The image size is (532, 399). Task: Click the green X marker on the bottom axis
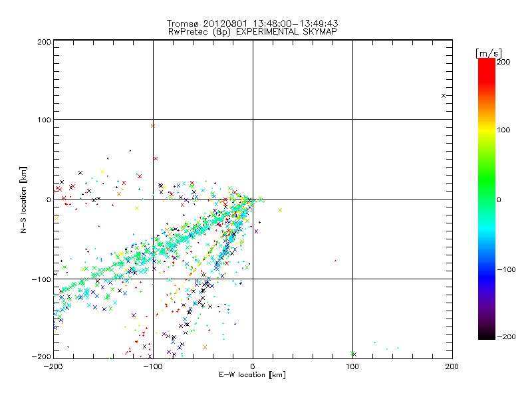pyautogui.click(x=352, y=354)
